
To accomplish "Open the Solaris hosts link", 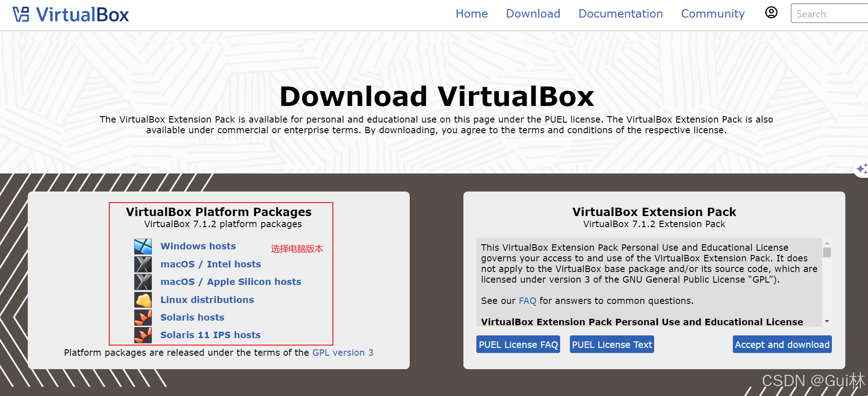I will coord(192,317).
